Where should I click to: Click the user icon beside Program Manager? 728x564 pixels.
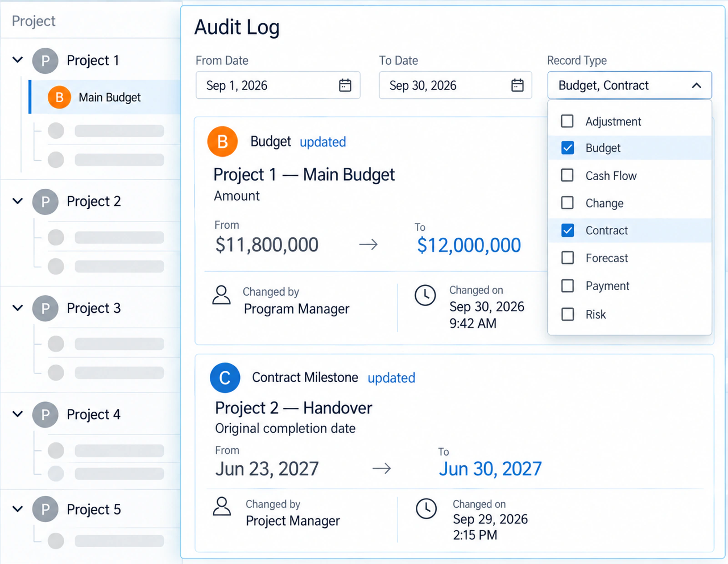coord(222,295)
